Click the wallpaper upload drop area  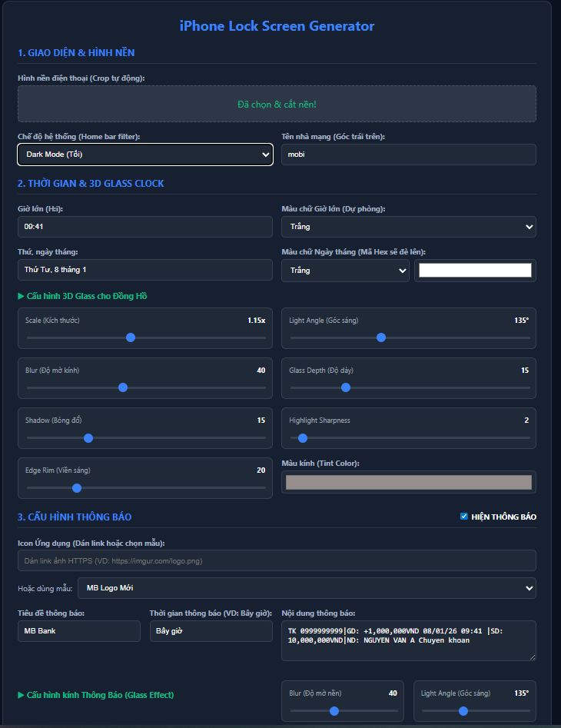point(277,104)
